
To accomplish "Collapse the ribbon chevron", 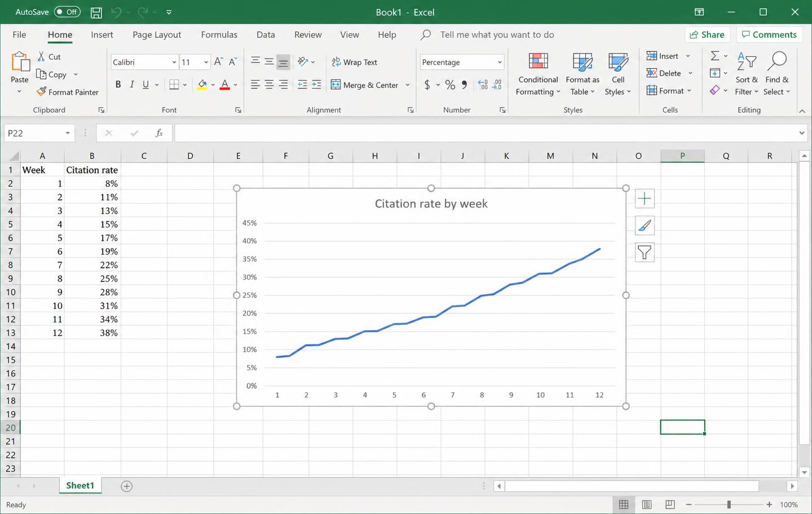I will pyautogui.click(x=802, y=110).
